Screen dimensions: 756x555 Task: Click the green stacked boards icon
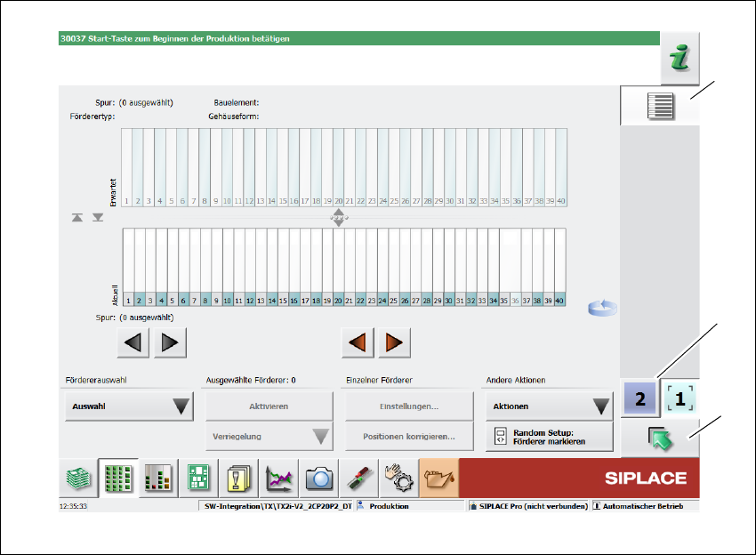(x=77, y=478)
